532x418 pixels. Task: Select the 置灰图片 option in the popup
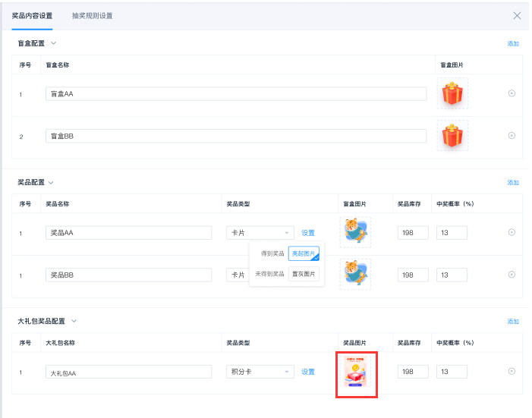coord(304,274)
